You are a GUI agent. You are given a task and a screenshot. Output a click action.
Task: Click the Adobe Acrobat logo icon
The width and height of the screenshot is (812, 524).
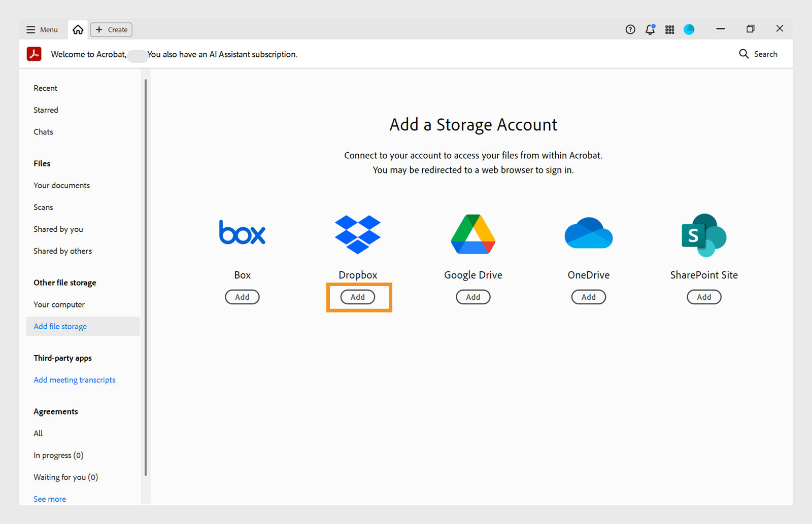point(34,54)
